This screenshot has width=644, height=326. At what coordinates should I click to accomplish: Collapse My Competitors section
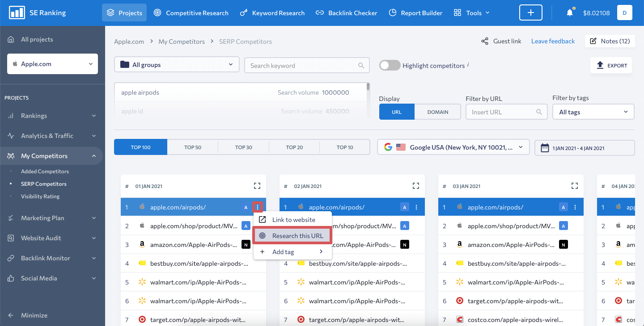click(51, 156)
